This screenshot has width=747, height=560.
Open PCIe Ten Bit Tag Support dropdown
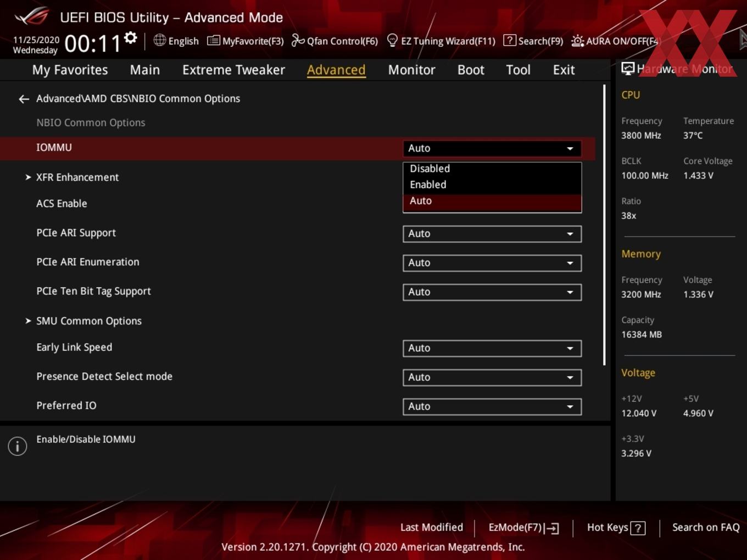pyautogui.click(x=492, y=292)
